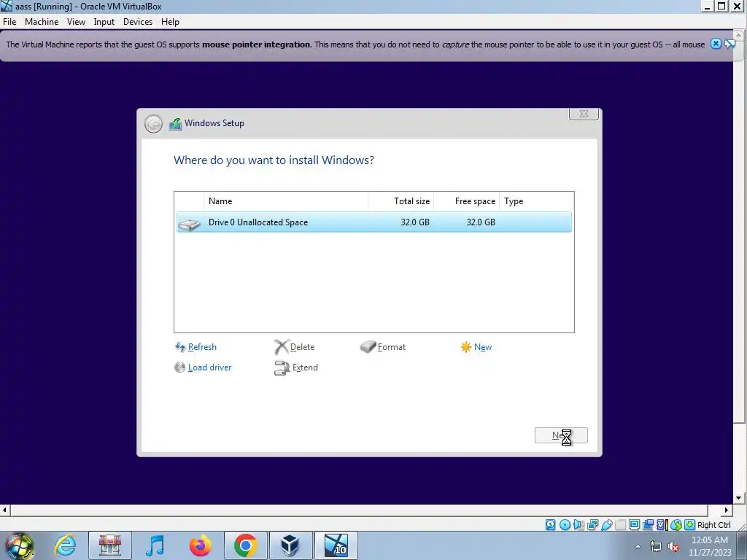
Task: Open the library taskbar icon
Action: click(109, 545)
